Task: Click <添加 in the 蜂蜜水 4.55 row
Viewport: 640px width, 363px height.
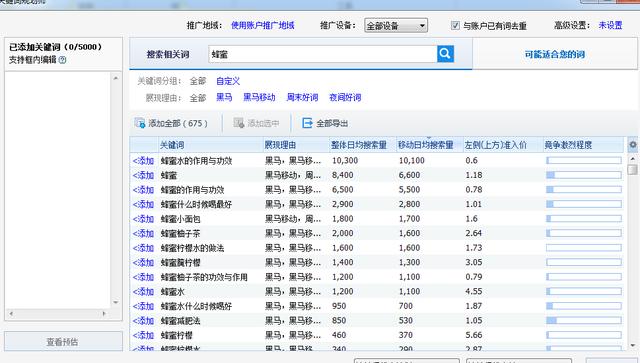Action: (x=143, y=292)
